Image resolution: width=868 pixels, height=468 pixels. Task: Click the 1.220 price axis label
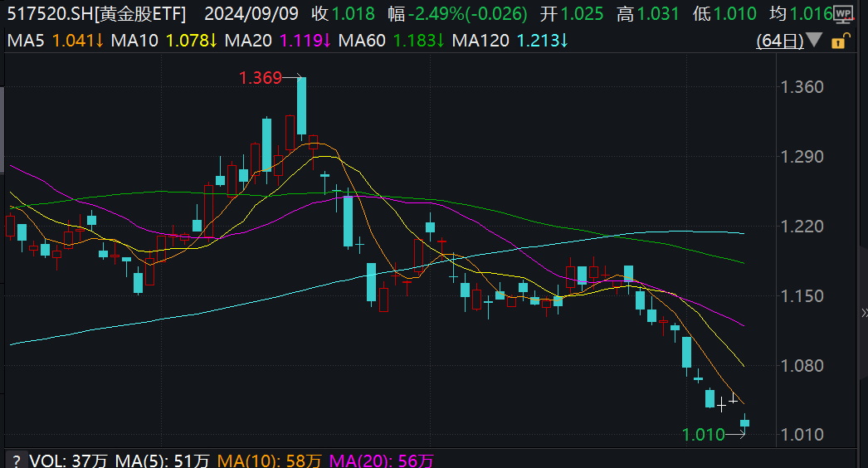click(x=802, y=226)
